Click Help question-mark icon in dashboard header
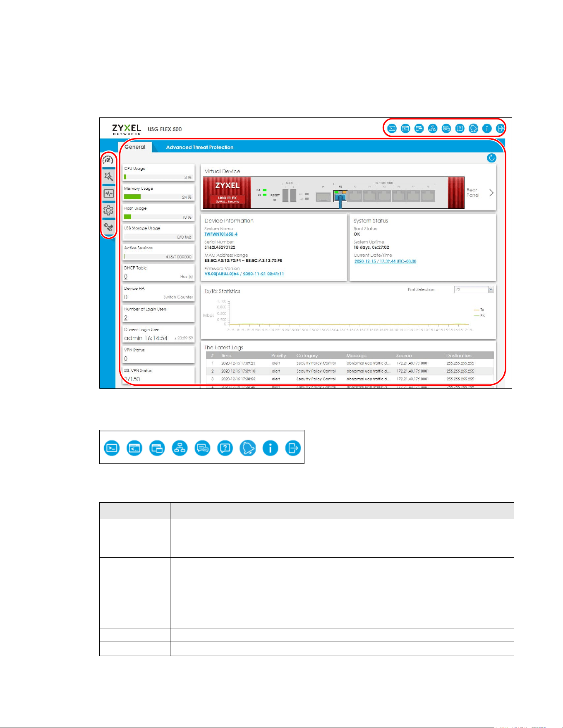 coord(460,128)
